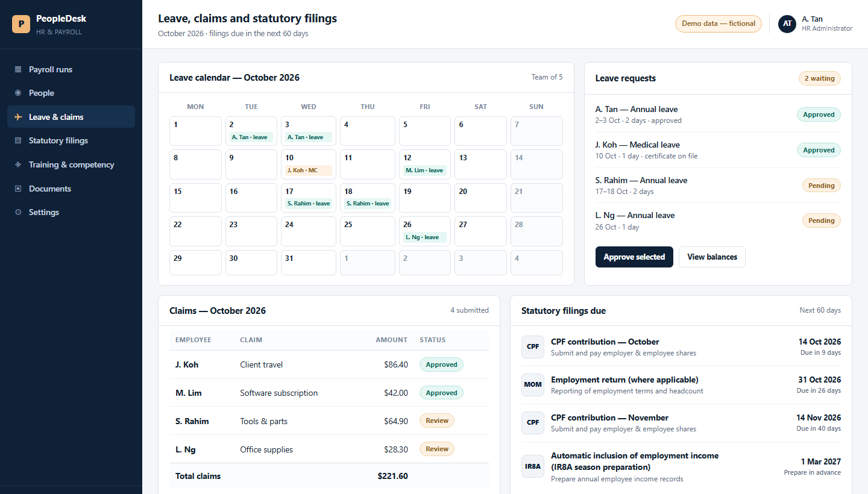Viewport: 868px width, 494px height.
Task: Open the Training & competency menu item
Action: [71, 164]
